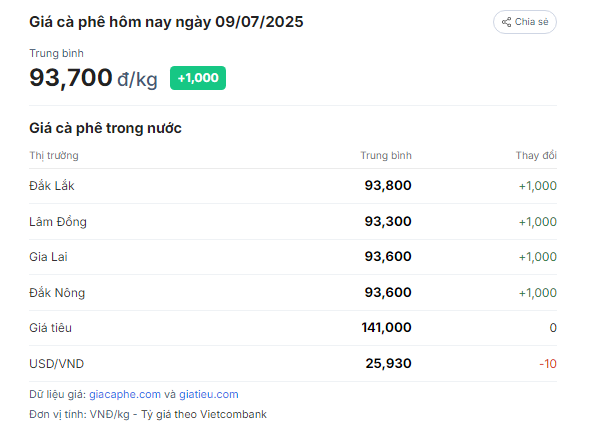Click the Giá cà phê trong nước heading
593x442 pixels.
105,128
